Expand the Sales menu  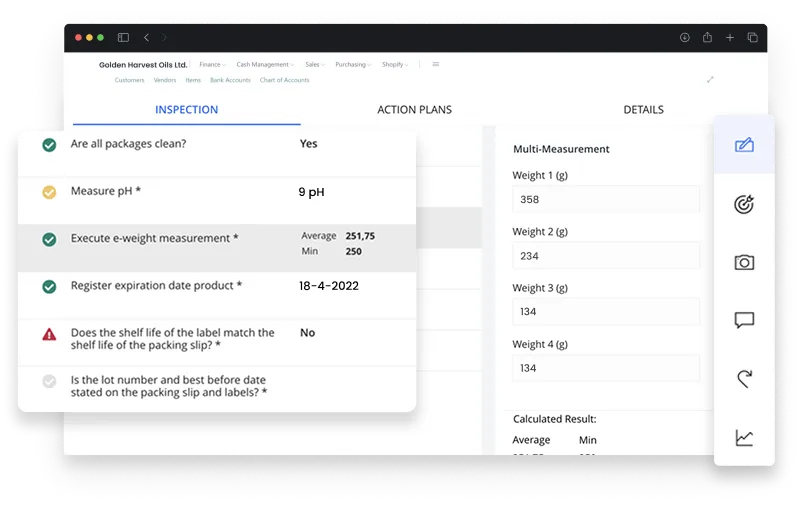coord(315,64)
